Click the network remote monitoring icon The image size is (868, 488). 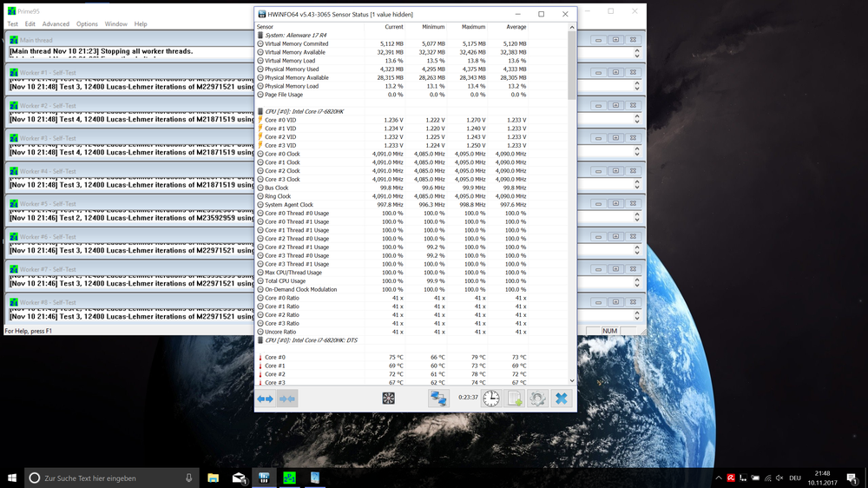point(438,399)
